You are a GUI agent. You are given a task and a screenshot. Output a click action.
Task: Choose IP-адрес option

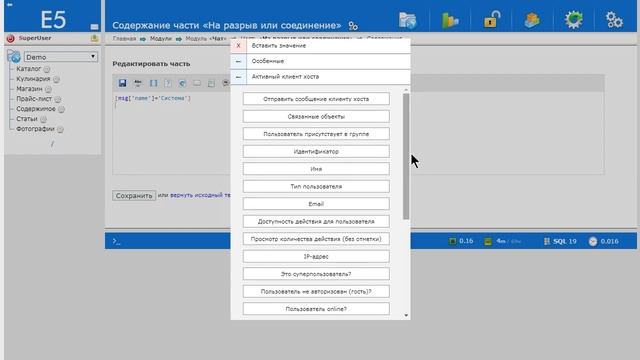click(x=316, y=257)
